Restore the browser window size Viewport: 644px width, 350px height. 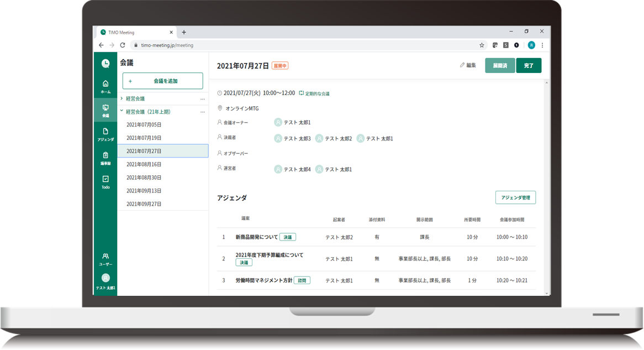526,32
